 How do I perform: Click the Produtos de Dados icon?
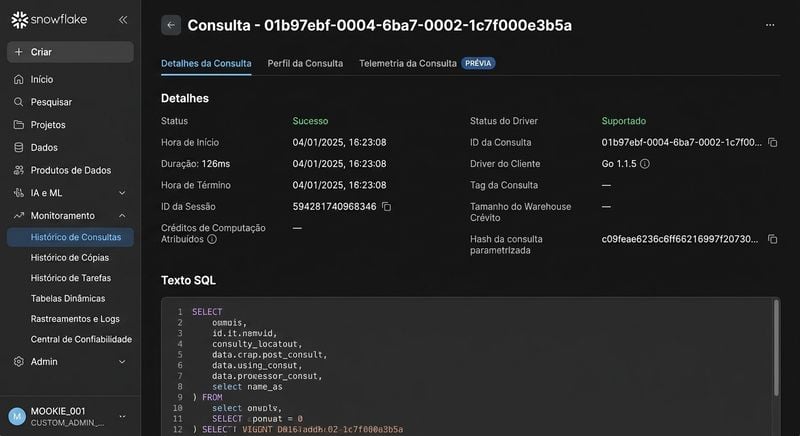[19, 170]
